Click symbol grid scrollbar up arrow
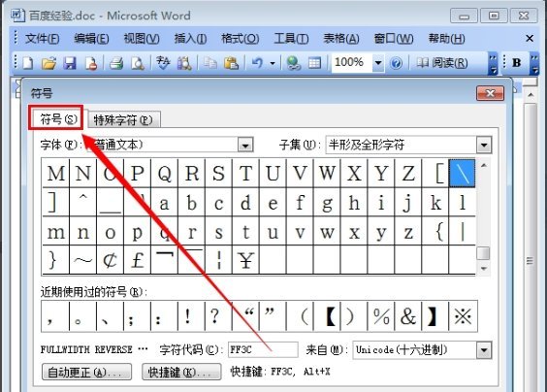Screen dimensions: 547x392 pyautogui.click(x=484, y=166)
